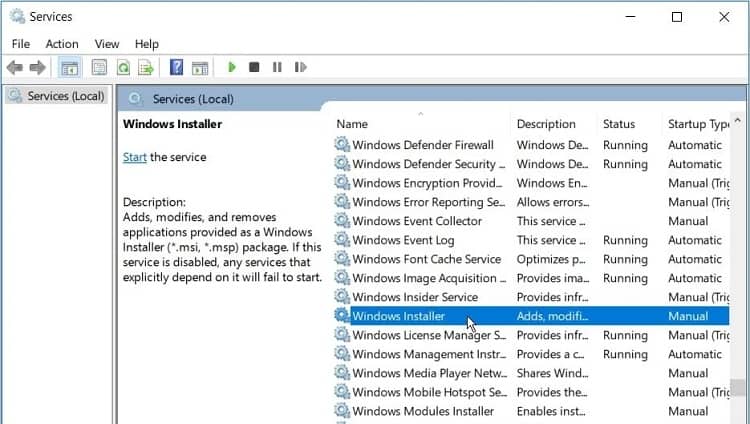Click gear icon of Windows Event Collector
Screen dimensions: 750x424
coord(342,220)
